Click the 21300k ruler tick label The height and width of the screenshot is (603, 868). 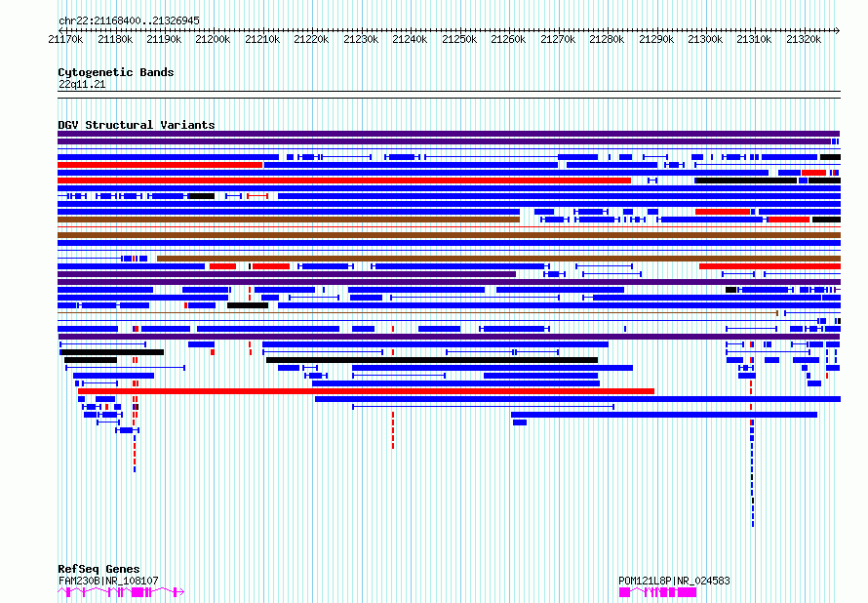[705, 39]
